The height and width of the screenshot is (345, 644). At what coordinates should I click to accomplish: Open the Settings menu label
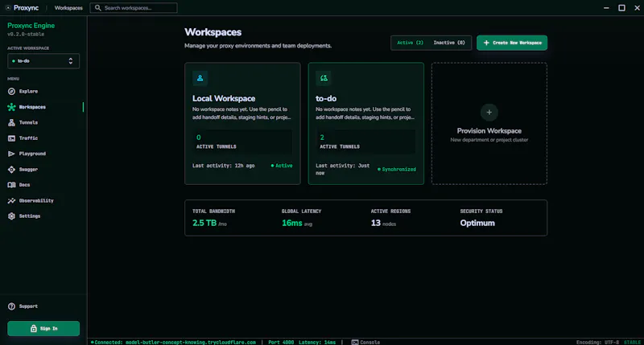coord(30,216)
